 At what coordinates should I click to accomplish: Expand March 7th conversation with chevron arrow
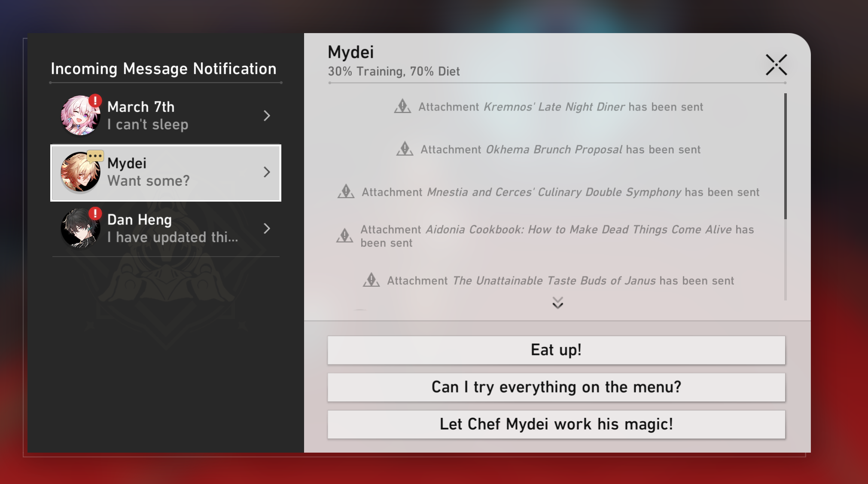point(267,116)
